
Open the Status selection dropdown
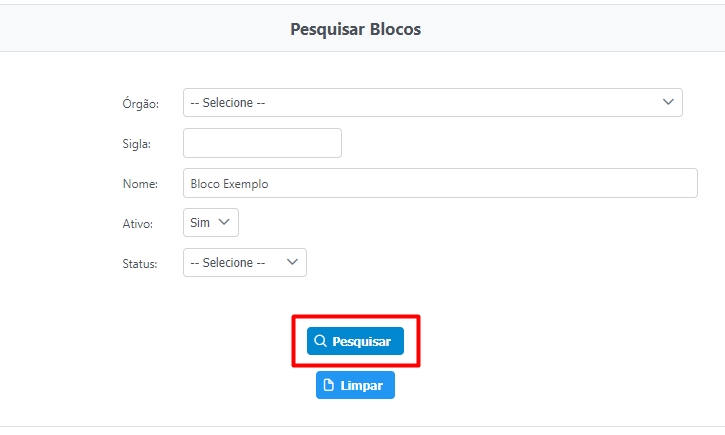[244, 263]
